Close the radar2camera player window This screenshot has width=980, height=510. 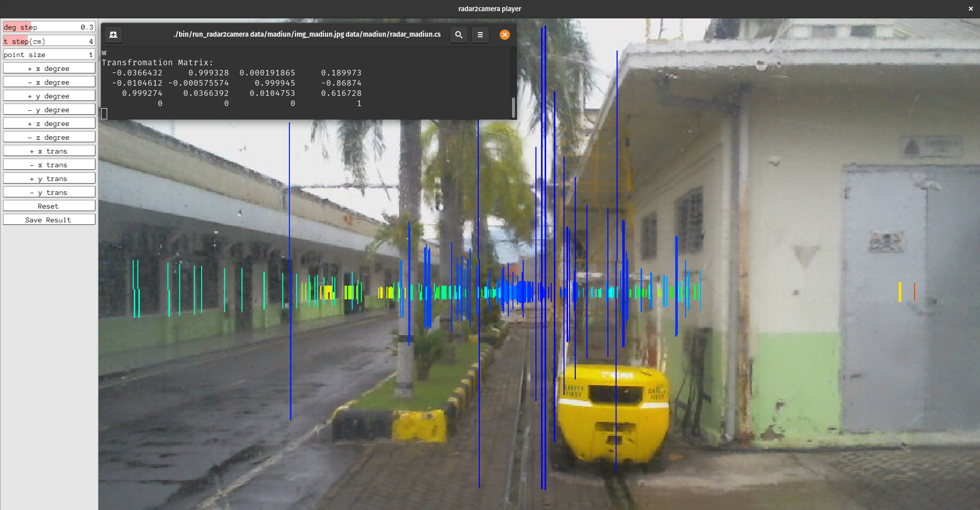pyautogui.click(x=970, y=9)
